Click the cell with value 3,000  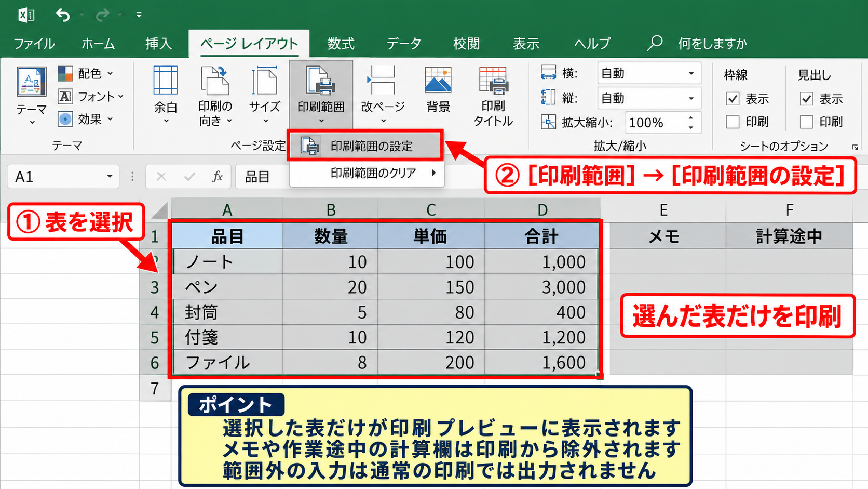(542, 287)
